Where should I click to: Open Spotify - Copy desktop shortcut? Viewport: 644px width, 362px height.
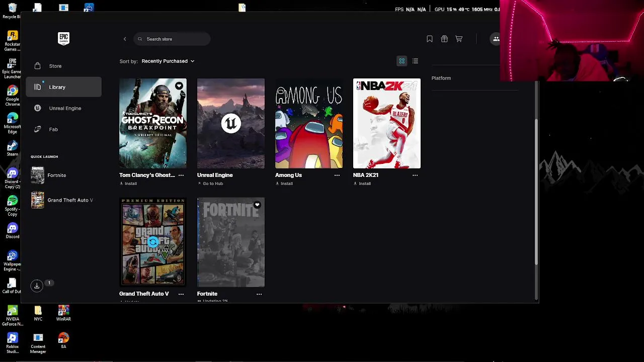pos(12,206)
